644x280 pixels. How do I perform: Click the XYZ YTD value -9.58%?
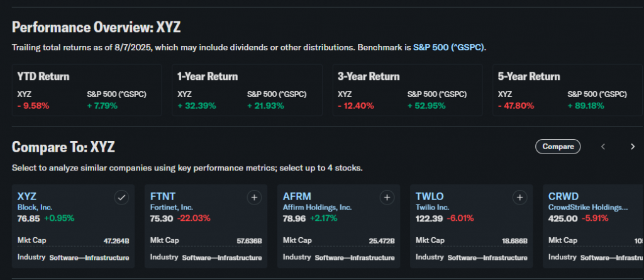click(x=33, y=106)
